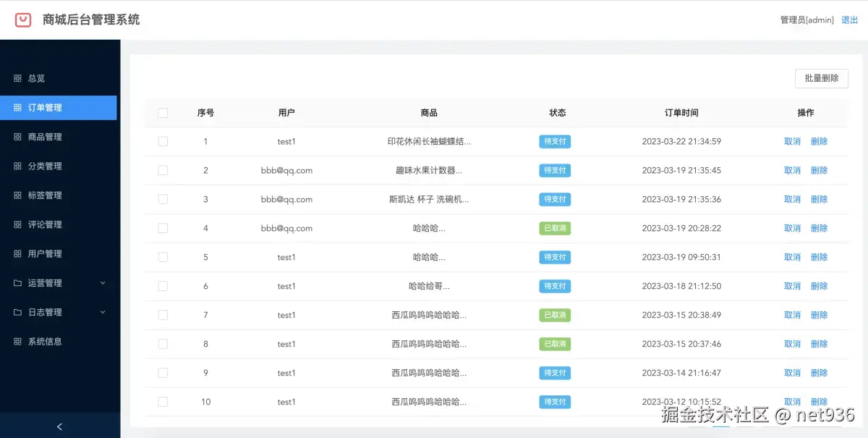Click the 用户管理 grid icon
Image resolution: width=868 pixels, height=438 pixels.
[x=17, y=254]
